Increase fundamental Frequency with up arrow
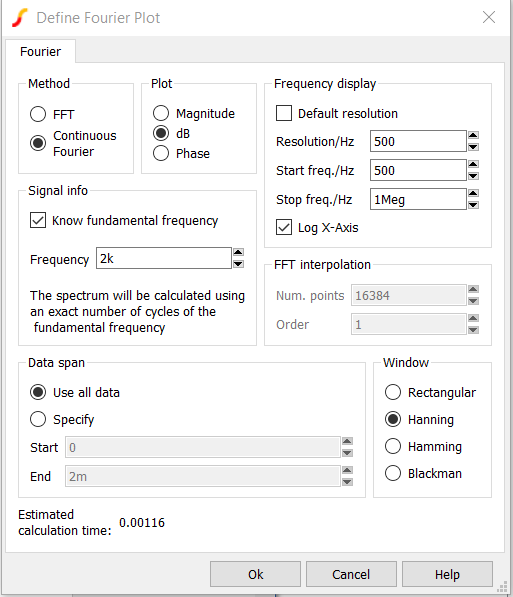The height and width of the screenshot is (597, 513). pyautogui.click(x=238, y=252)
